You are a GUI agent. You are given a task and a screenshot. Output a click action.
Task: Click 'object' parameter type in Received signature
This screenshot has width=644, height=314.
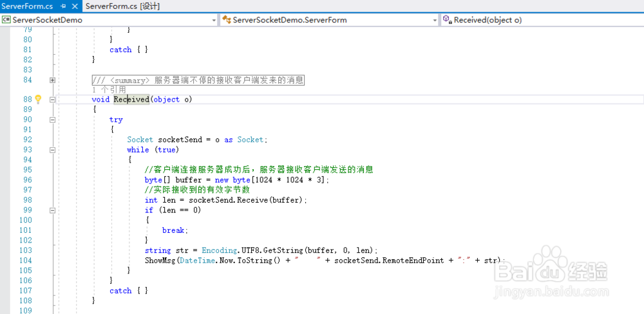pos(166,99)
